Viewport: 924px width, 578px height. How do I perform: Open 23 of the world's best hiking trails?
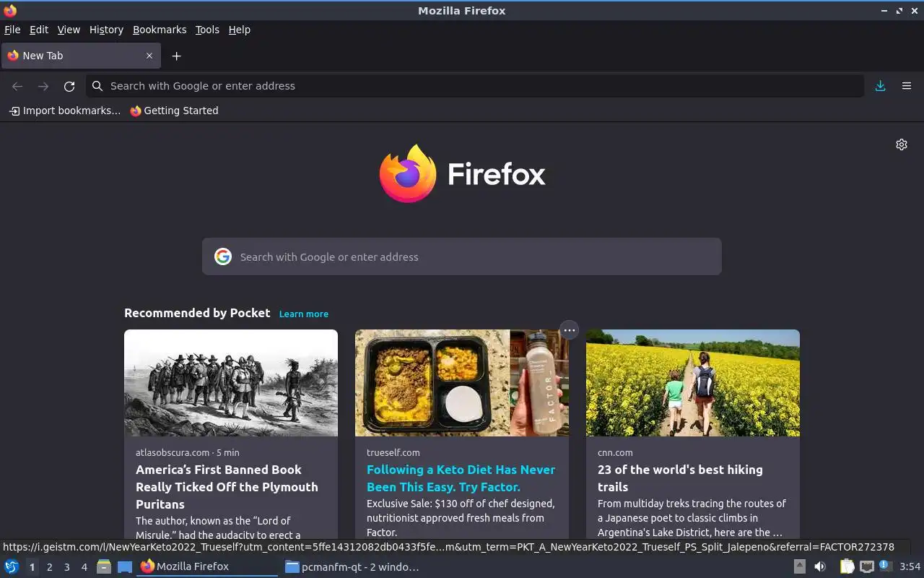pos(680,478)
